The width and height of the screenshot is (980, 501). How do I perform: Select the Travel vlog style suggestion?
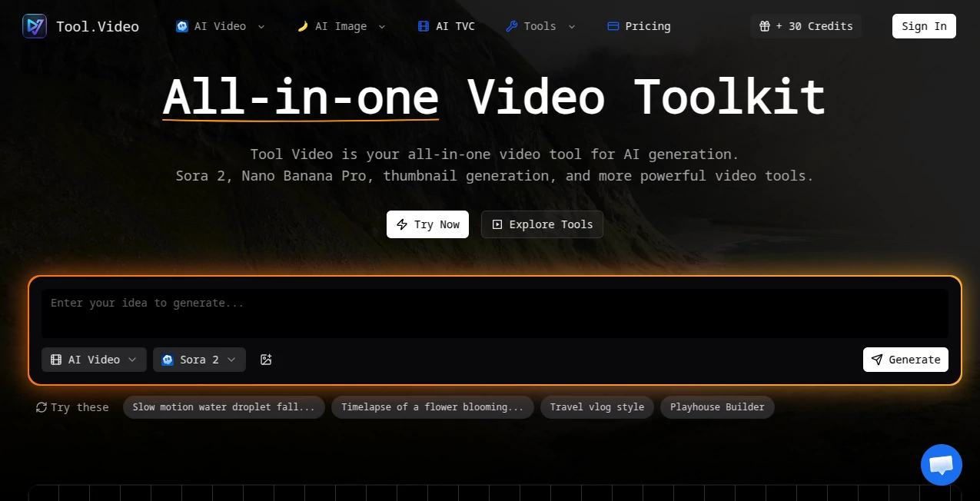(597, 407)
